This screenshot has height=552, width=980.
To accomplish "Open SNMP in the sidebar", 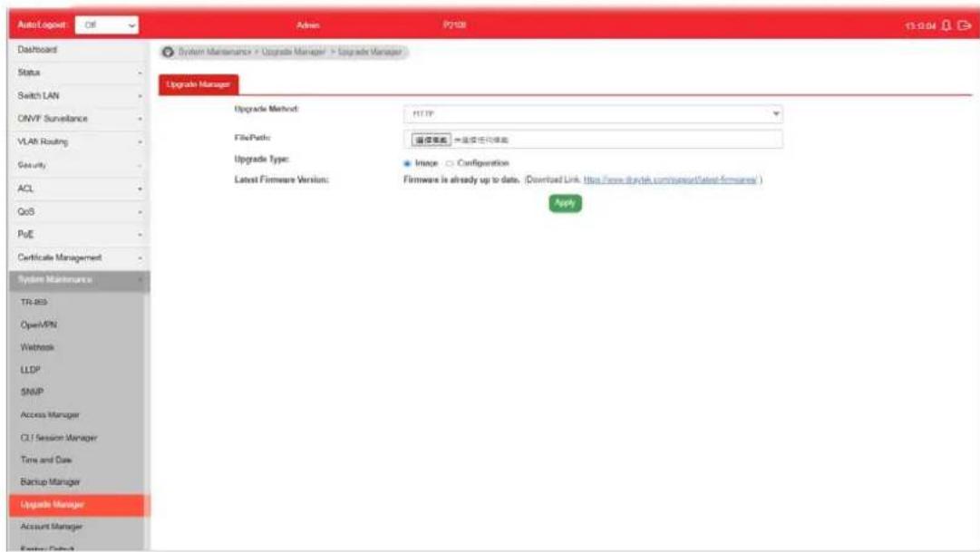I will 80,392.
